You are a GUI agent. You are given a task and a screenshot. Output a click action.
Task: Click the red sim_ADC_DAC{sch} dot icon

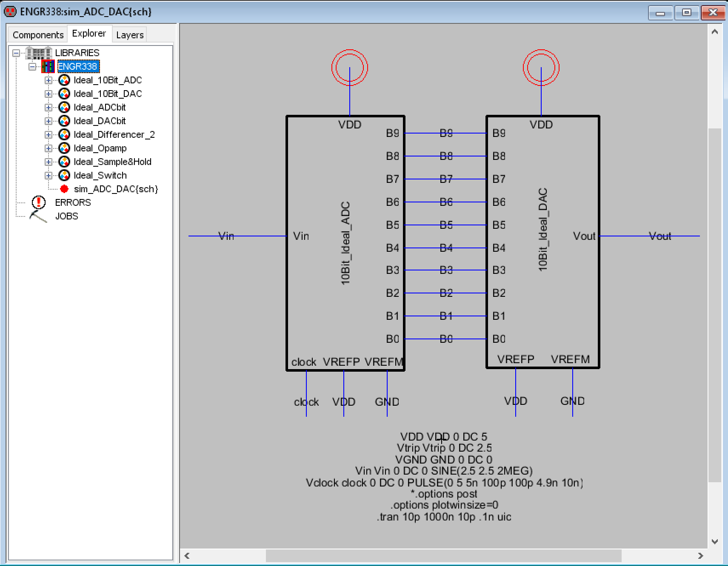64,189
